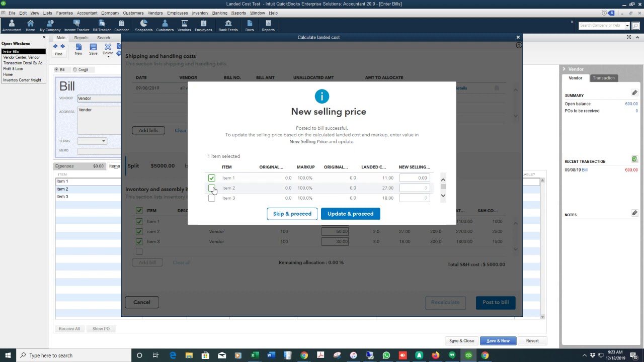
Task: Open Word from the Windows taskbar
Action: (x=271, y=355)
